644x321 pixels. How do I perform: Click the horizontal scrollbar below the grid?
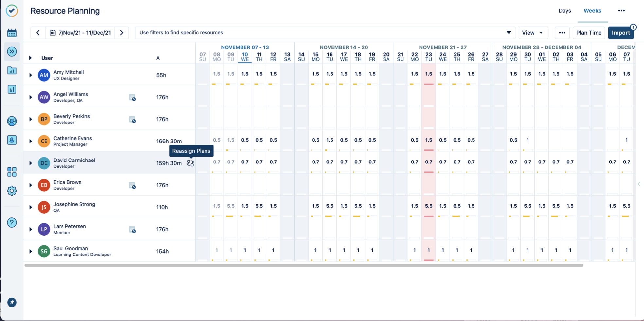point(304,265)
